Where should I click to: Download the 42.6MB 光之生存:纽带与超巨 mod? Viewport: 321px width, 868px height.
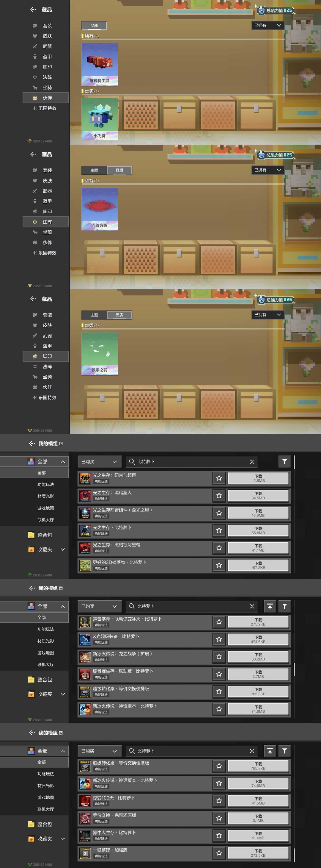coord(258,478)
